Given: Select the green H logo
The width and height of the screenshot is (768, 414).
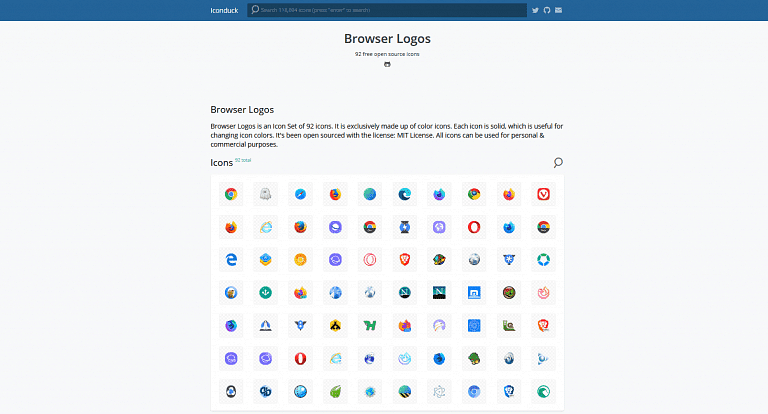Looking at the screenshot, I should [x=370, y=326].
